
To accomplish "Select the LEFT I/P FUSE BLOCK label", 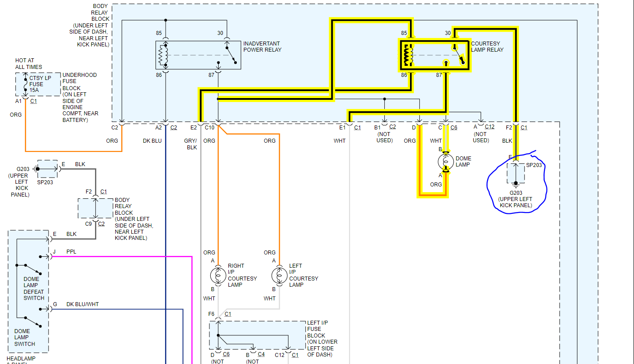I will 322,339.
